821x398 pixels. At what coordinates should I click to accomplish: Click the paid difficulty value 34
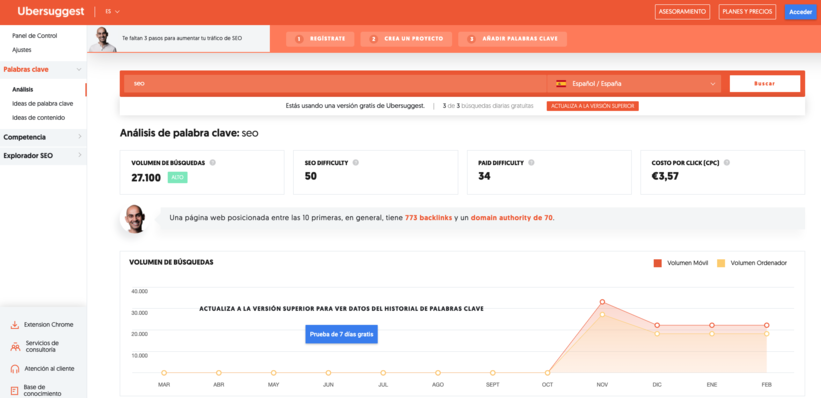484,176
